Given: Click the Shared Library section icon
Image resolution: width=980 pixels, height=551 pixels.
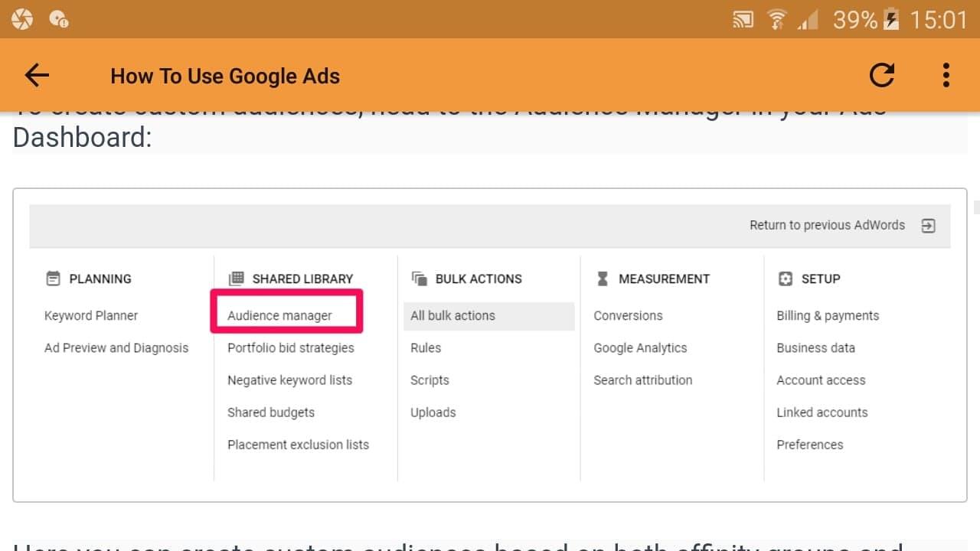Looking at the screenshot, I should (x=237, y=279).
